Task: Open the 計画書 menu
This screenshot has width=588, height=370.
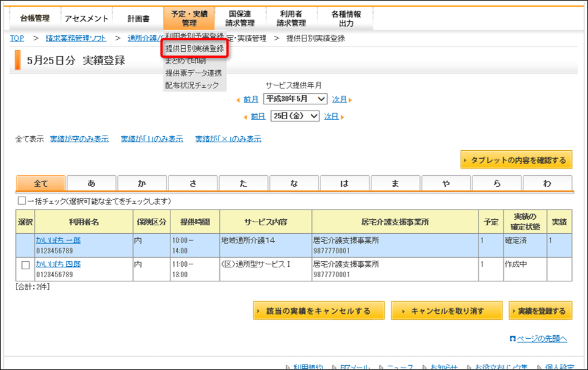Action: tap(138, 18)
